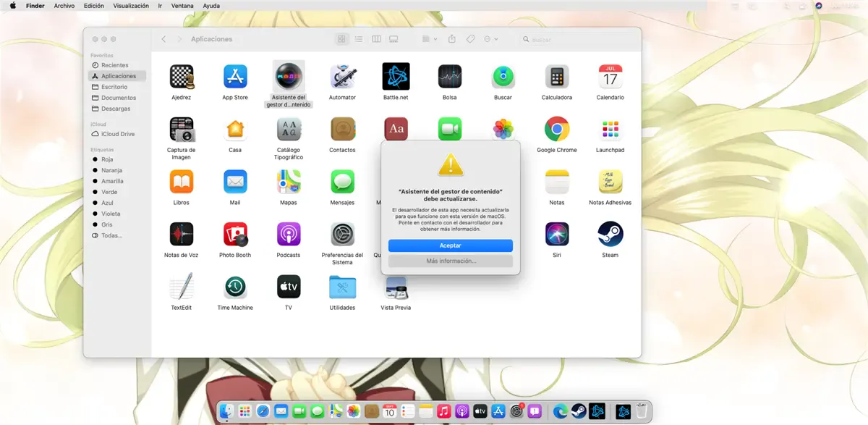Select the Vista Previa app

click(396, 287)
